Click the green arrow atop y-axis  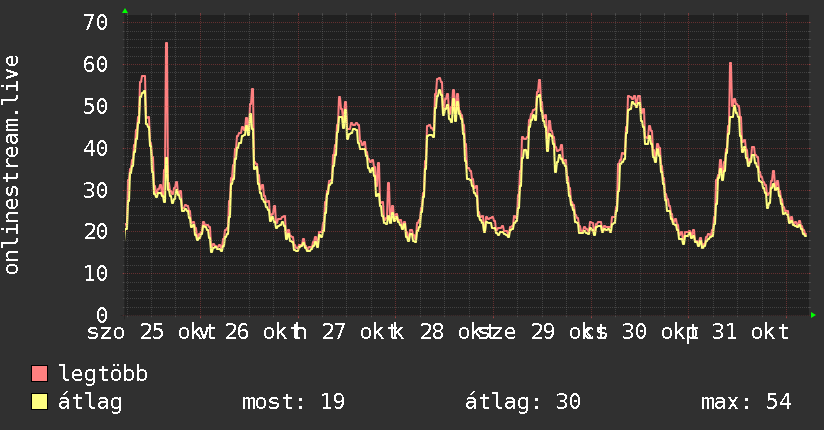tap(125, 11)
